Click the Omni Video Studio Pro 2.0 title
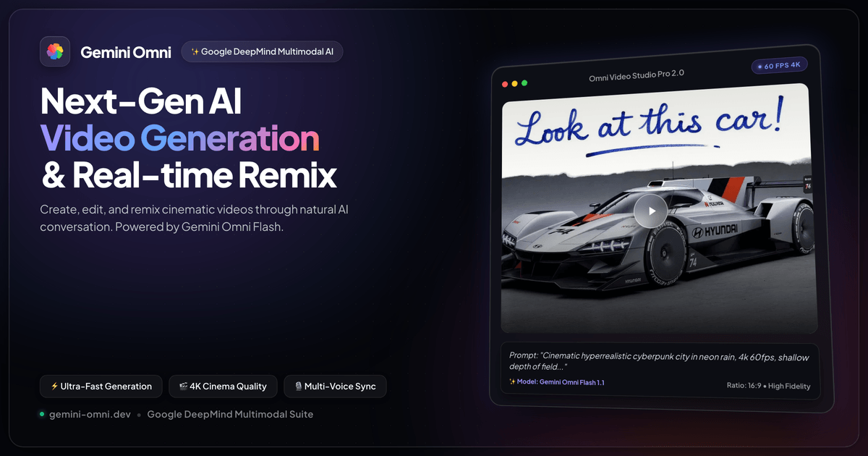 pyautogui.click(x=637, y=75)
